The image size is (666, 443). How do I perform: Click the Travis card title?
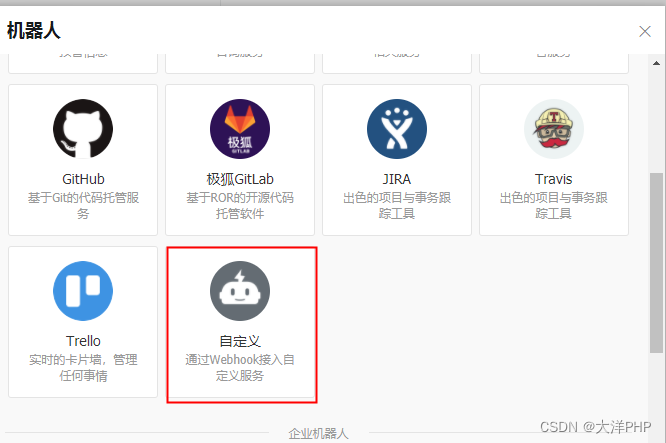[x=553, y=179]
